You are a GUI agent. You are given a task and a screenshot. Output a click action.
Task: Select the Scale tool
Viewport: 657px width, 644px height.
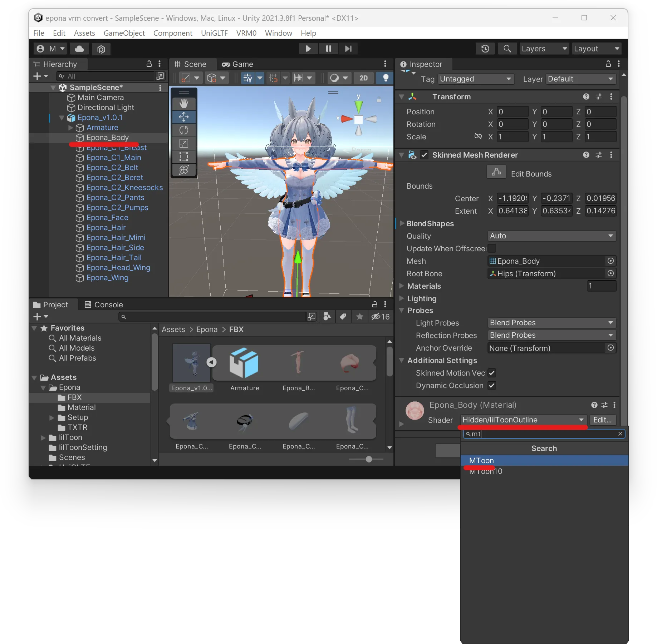pos(184,143)
